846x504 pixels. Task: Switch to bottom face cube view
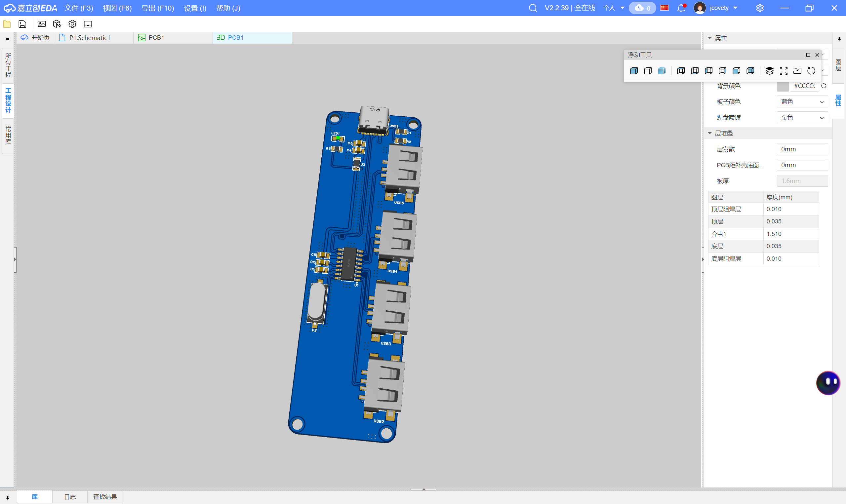click(695, 71)
